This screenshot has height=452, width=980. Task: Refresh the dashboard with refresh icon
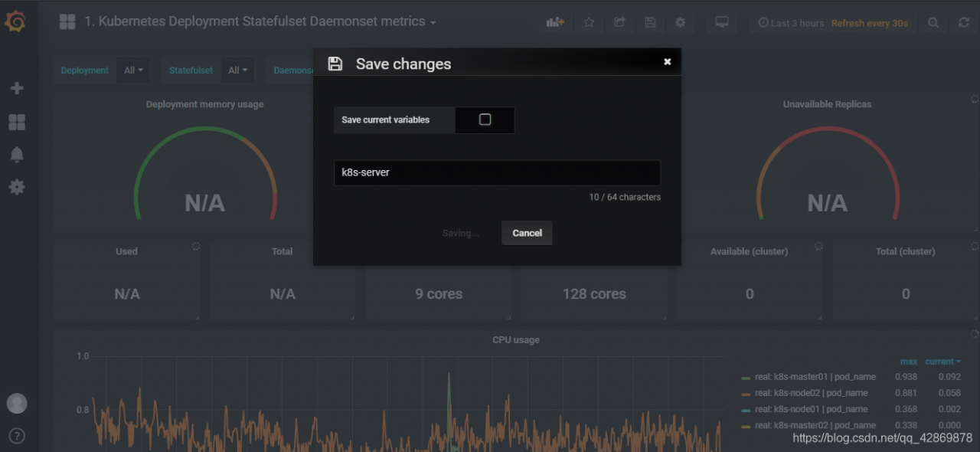click(x=964, y=23)
